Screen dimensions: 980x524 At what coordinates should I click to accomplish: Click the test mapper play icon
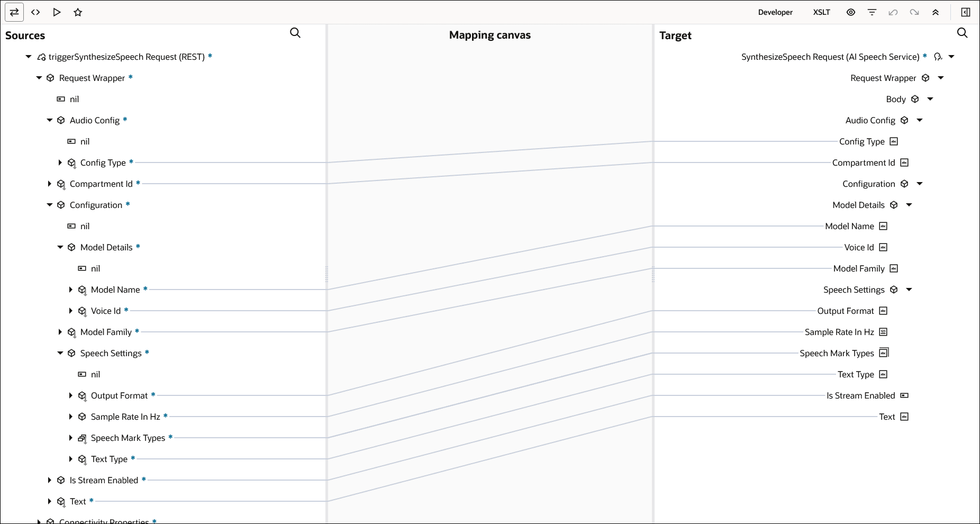[57, 12]
